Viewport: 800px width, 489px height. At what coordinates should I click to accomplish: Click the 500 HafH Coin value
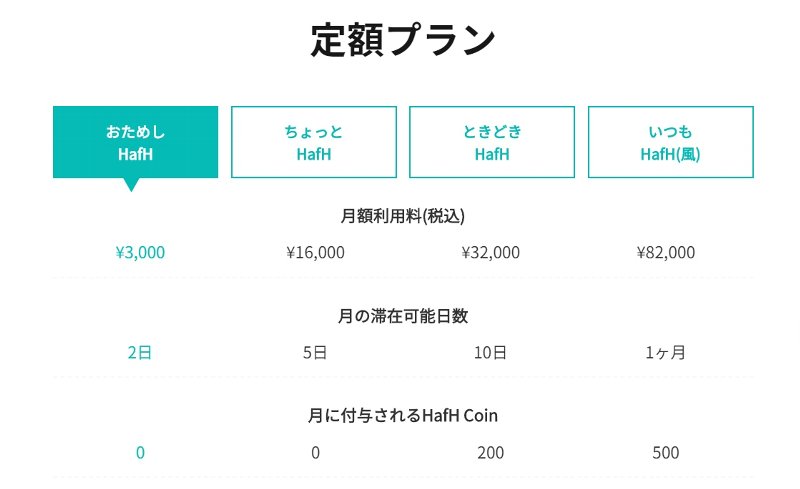pyautogui.click(x=666, y=452)
